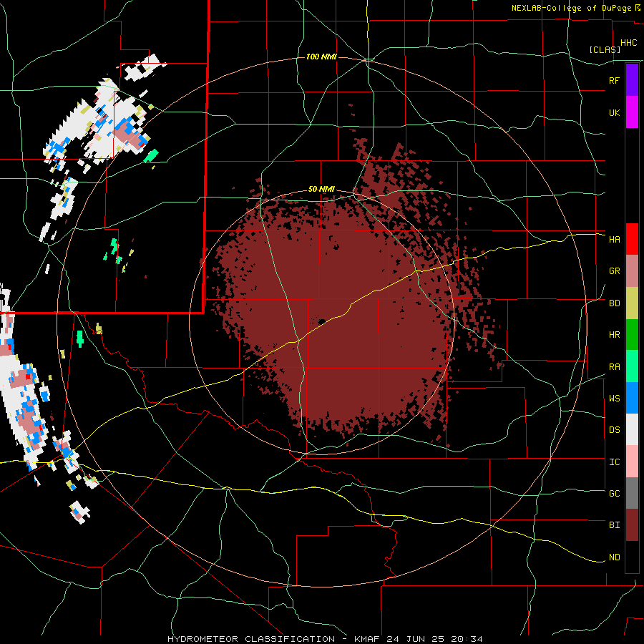
Task: Click the 'BI' legend label
Action: [x=614, y=525]
